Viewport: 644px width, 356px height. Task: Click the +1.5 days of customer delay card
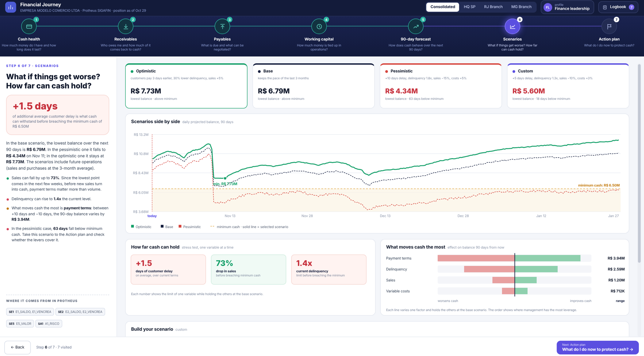[x=168, y=270]
